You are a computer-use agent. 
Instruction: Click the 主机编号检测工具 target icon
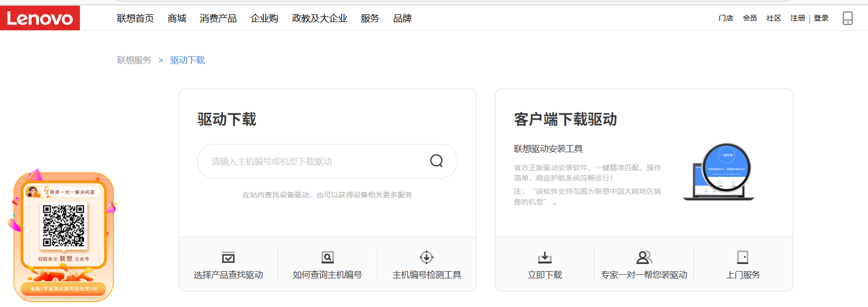(x=427, y=257)
